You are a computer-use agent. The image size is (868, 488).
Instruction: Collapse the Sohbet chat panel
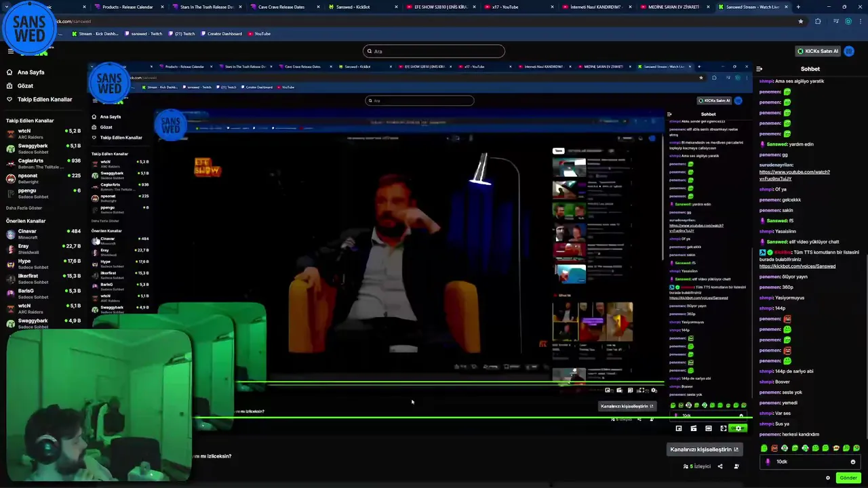tap(759, 69)
